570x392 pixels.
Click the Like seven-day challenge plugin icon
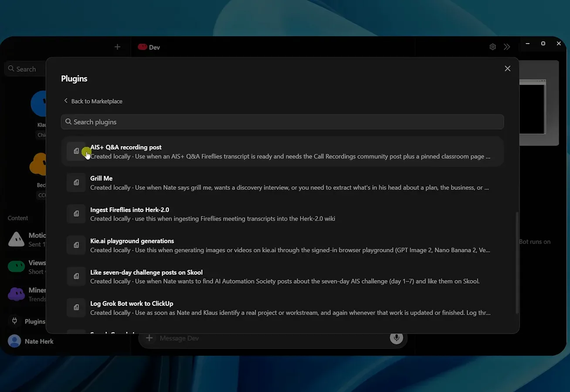pos(76,276)
